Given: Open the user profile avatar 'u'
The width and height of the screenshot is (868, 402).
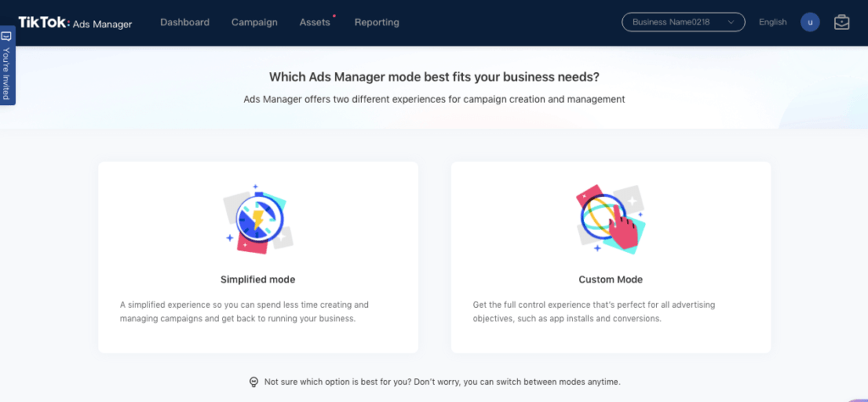Looking at the screenshot, I should pyautogui.click(x=810, y=22).
